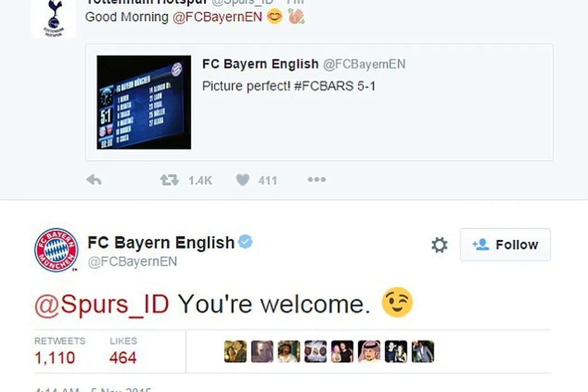Open the FC Bayern English name link in quoted tweet
588x392 pixels.
coord(260,64)
